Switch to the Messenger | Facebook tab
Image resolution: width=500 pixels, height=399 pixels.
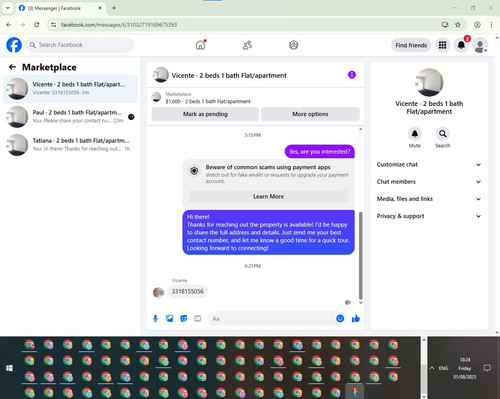pyautogui.click(x=60, y=8)
